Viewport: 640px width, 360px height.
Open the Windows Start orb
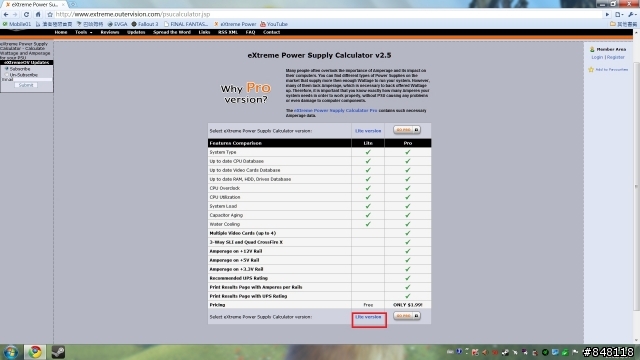[x=11, y=352]
